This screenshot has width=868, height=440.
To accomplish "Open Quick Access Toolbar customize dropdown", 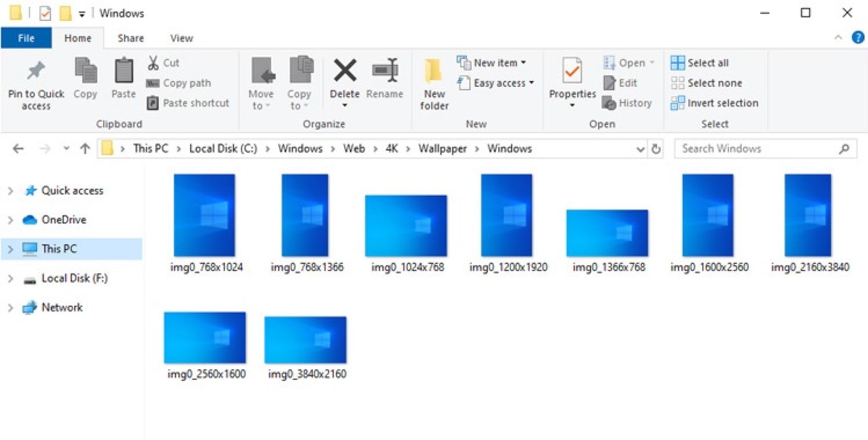I will 82,14.
